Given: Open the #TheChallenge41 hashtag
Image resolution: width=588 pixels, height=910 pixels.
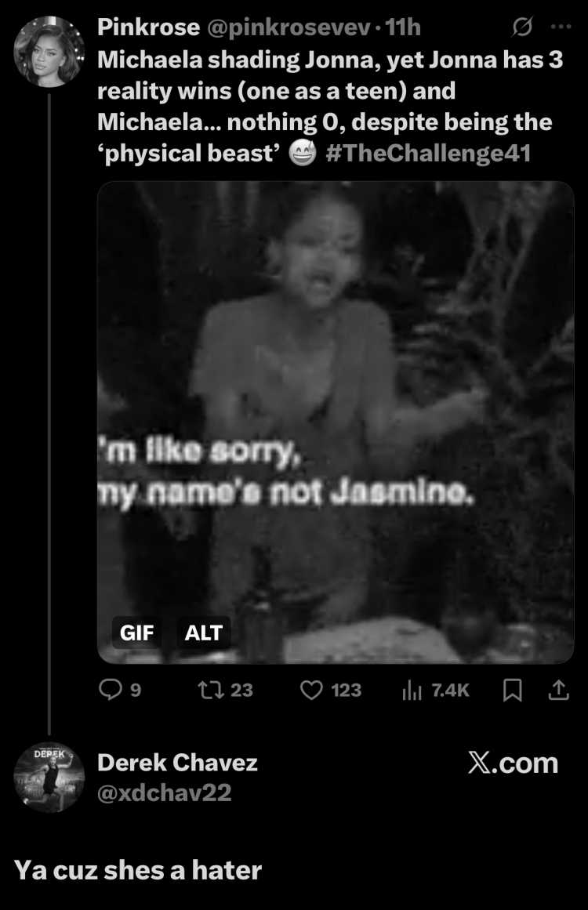Looking at the screenshot, I should click(x=428, y=153).
